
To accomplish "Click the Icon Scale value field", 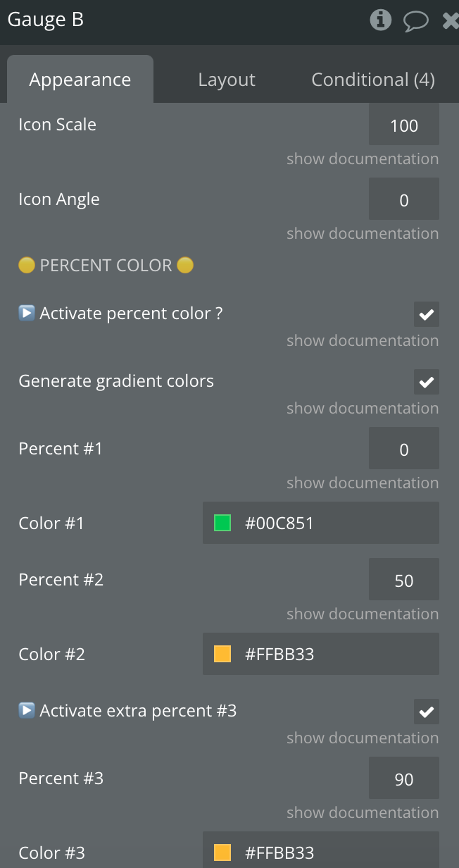I will (403, 126).
